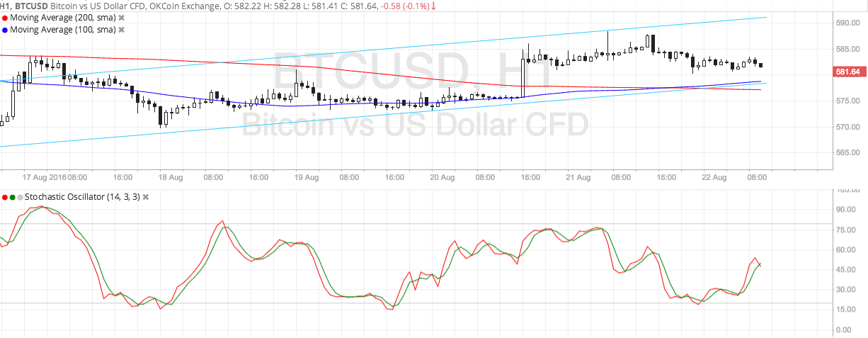Click the 15.00 stochastic axis label

click(847, 310)
